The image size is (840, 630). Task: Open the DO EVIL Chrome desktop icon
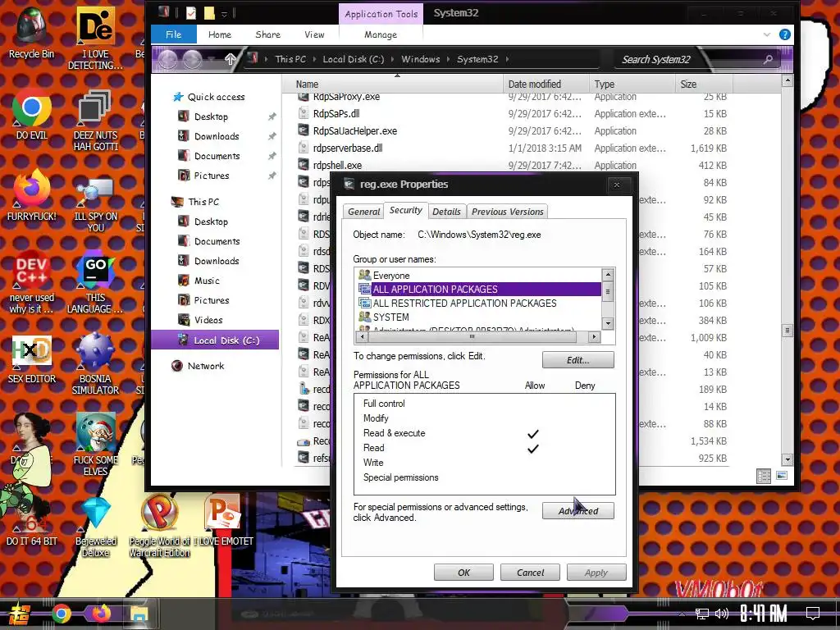[x=32, y=115]
